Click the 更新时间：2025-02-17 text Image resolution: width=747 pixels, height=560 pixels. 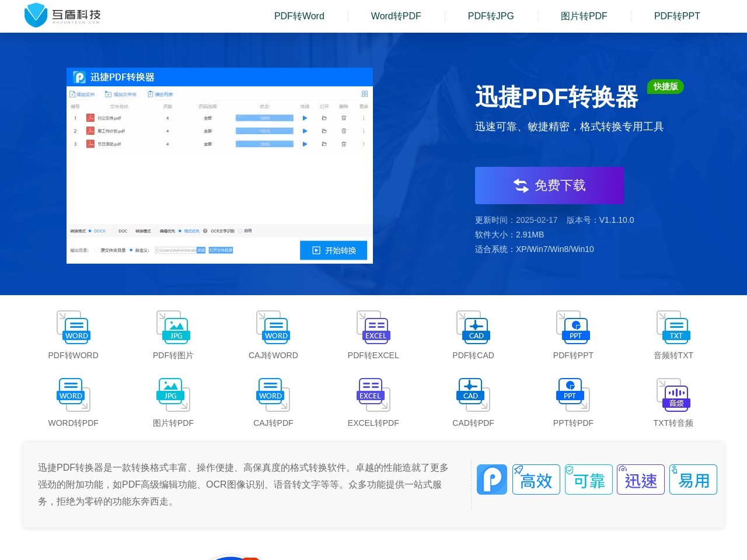[516, 220]
